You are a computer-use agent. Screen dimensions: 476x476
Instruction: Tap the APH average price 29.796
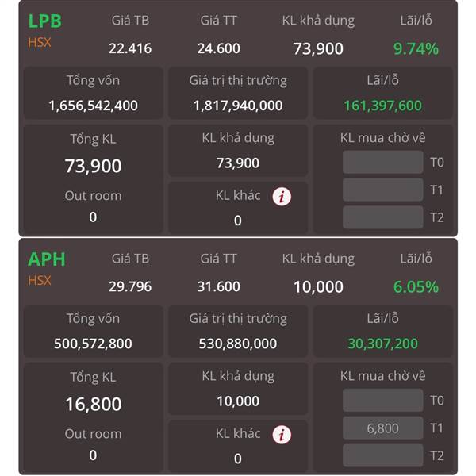point(130,286)
